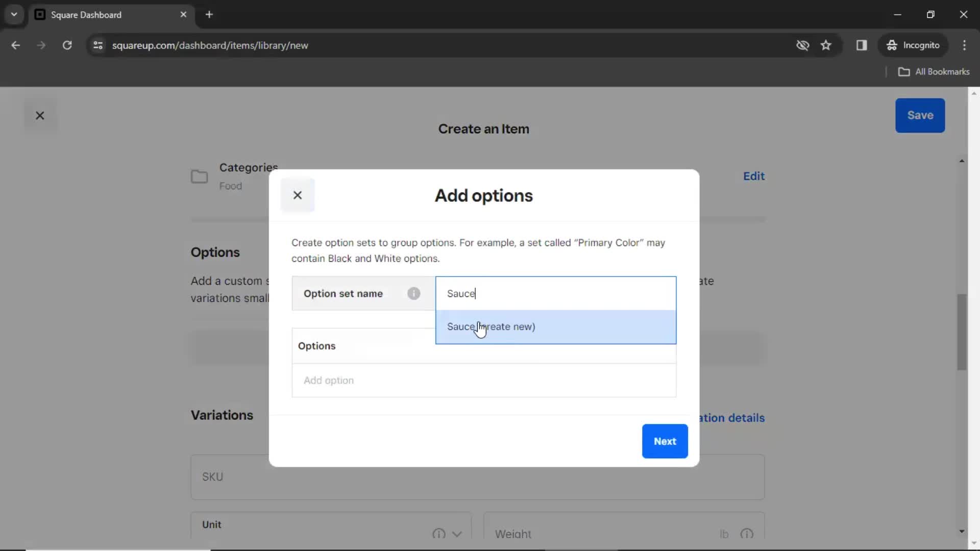Open a new browser tab
Image resolution: width=980 pixels, height=551 pixels.
click(209, 15)
